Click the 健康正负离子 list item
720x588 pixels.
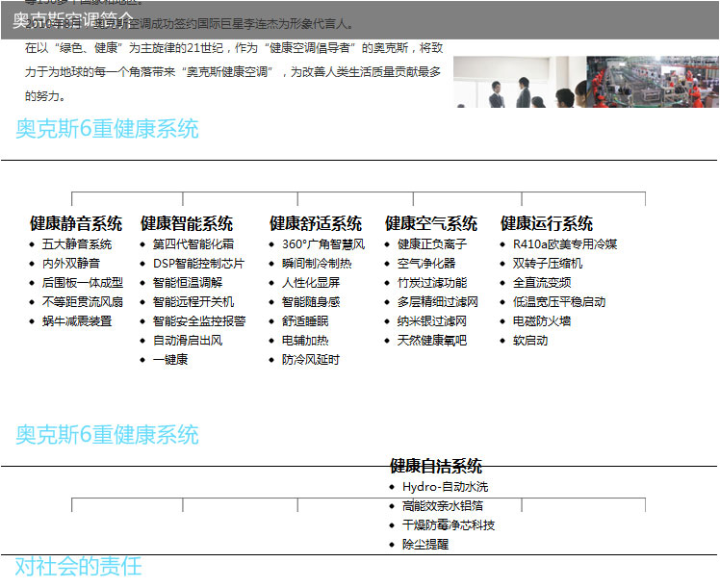click(432, 244)
